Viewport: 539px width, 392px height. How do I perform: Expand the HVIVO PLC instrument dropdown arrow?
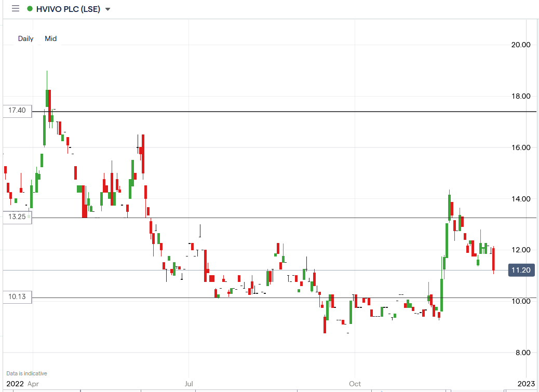pyautogui.click(x=107, y=9)
